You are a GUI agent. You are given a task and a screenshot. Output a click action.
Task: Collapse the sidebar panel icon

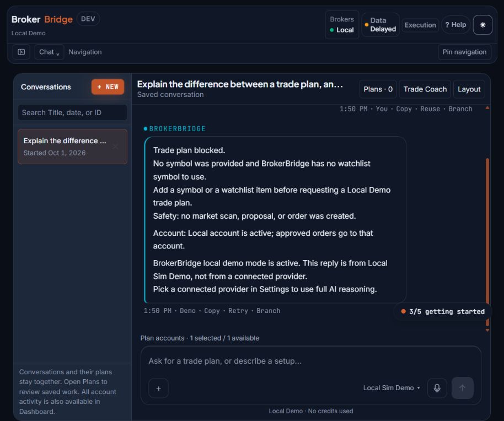[21, 52]
